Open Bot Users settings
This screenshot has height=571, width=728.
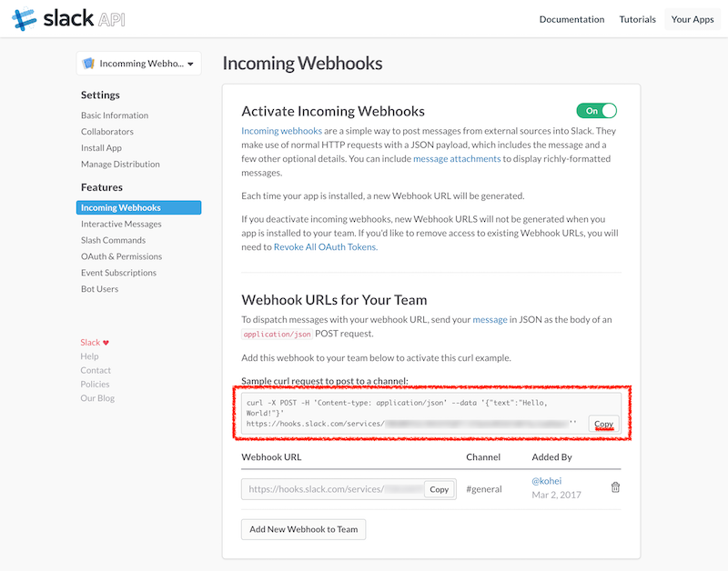pyautogui.click(x=102, y=288)
